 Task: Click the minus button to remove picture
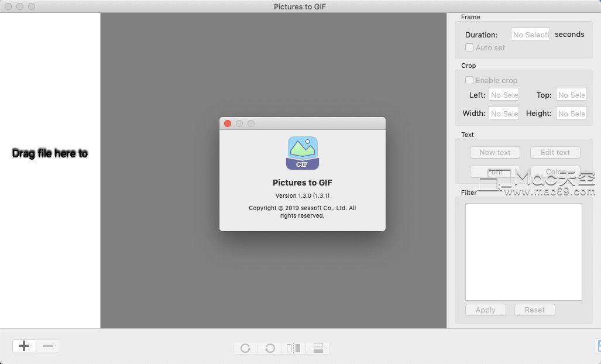click(x=48, y=346)
